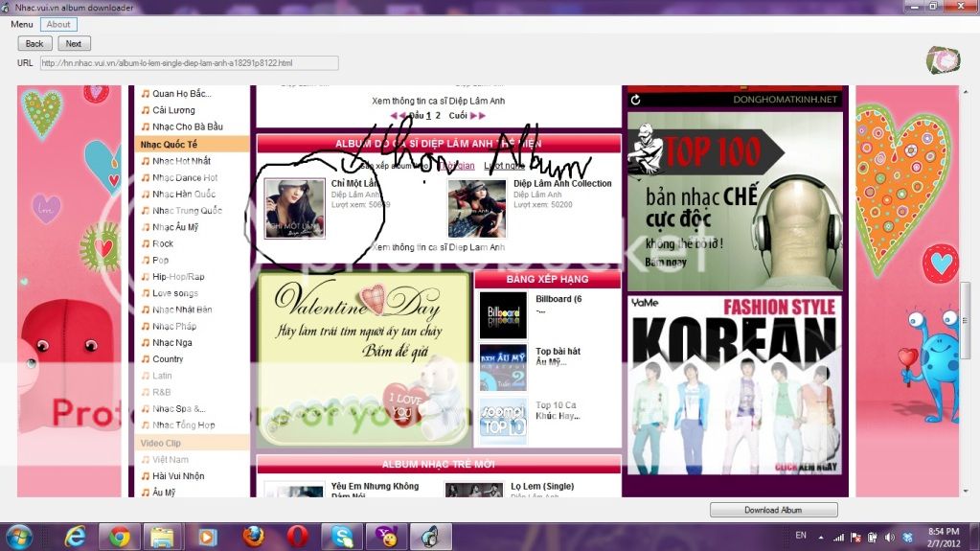Open Chỉ Một Lần album thumbnail
Screen dimensions: 980x551
coord(294,208)
